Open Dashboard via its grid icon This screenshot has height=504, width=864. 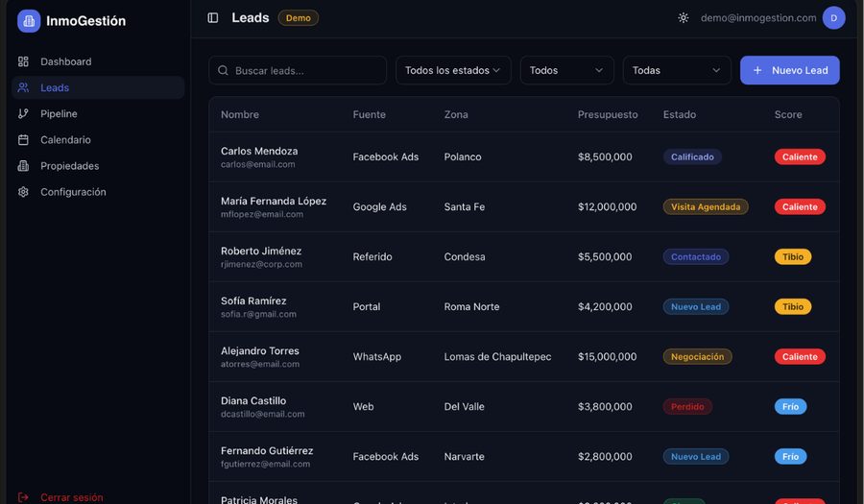[23, 61]
